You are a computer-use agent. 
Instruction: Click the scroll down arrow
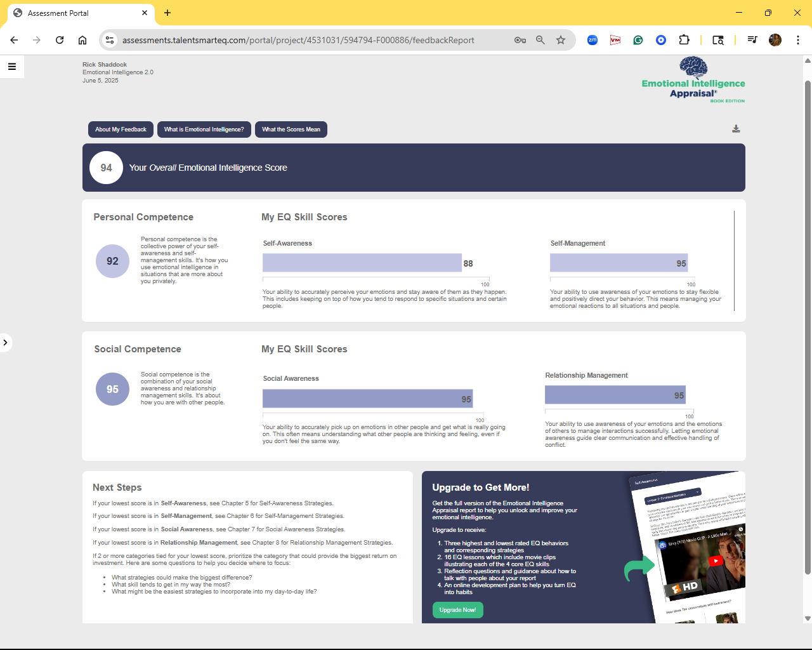tap(808, 618)
